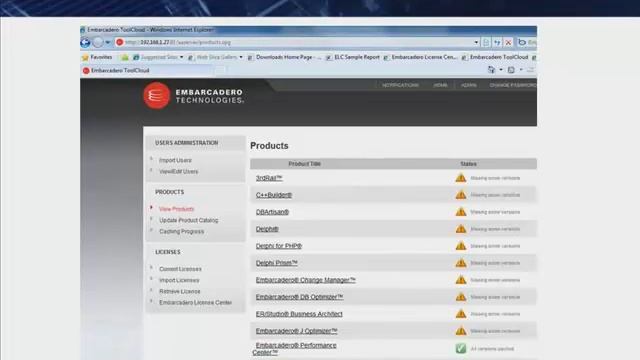This screenshot has width=640, height=360.
Task: Click warning icon in DBArtisan row
Action: pos(461,212)
